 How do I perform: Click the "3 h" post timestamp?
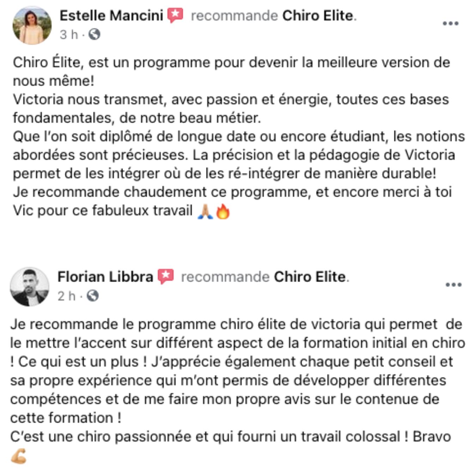click(68, 35)
